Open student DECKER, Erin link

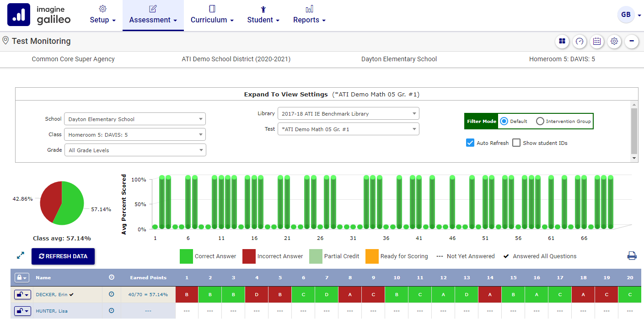pos(51,294)
